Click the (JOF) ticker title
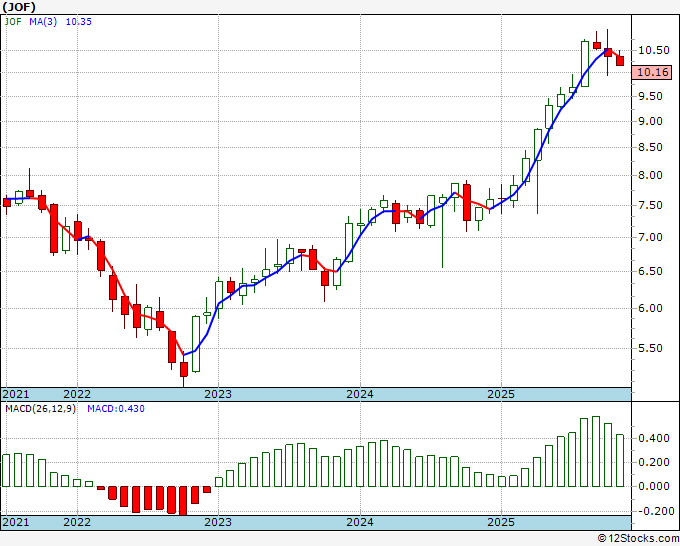The height and width of the screenshot is (546, 680). click(19, 7)
